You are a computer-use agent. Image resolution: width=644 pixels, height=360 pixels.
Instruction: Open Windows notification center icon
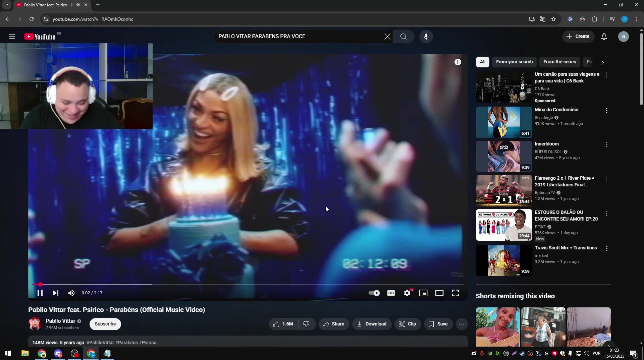[x=634, y=353]
